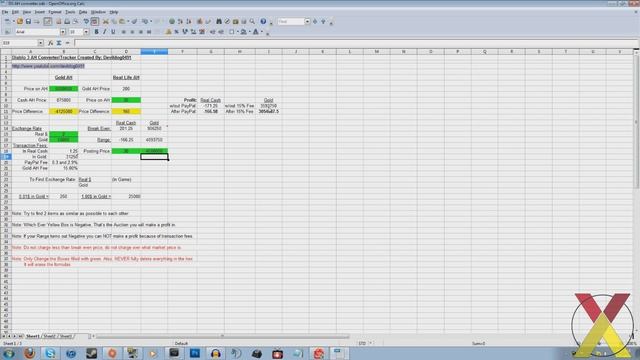Click the Currency number format icon
Screen dimensions: 640x360
click(168, 32)
